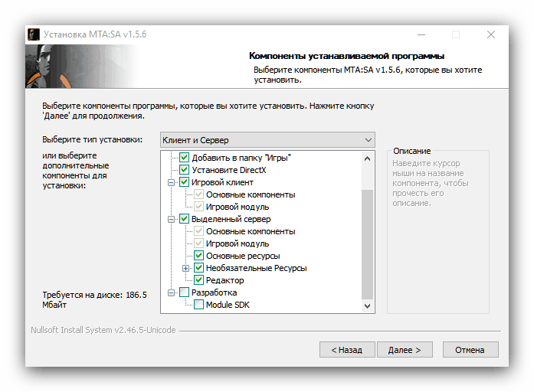Toggle the "Игровой клиент" checkbox
Viewport: 534px width, 392px height.
pyautogui.click(x=184, y=182)
